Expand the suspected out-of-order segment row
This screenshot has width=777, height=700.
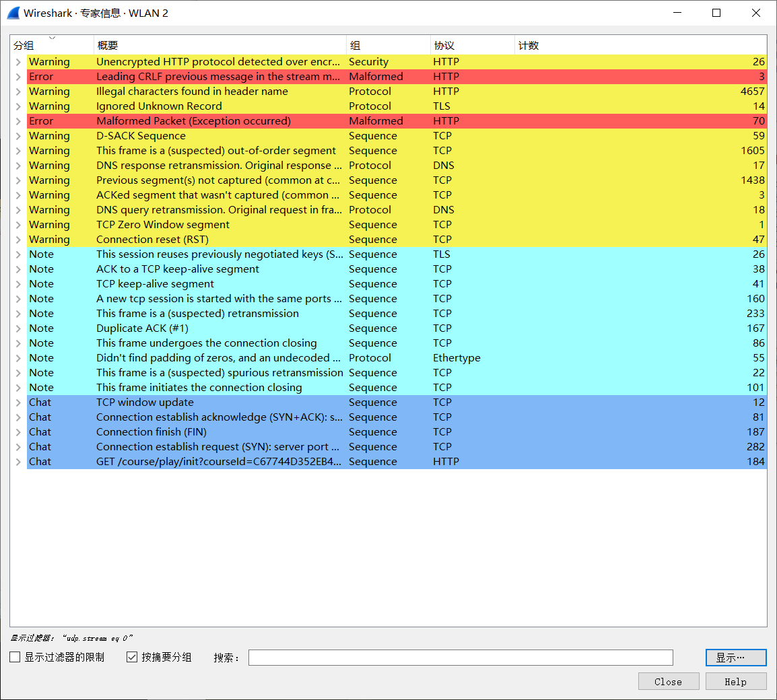(18, 151)
